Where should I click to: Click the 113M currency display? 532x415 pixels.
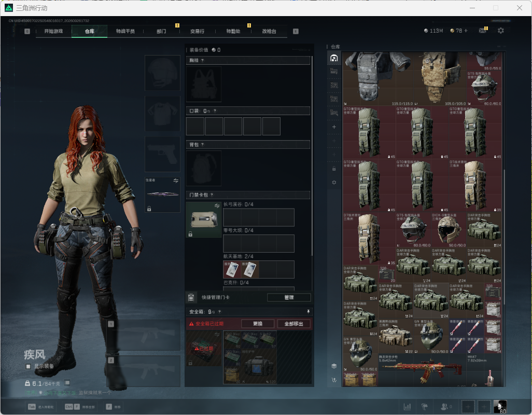[x=433, y=31]
